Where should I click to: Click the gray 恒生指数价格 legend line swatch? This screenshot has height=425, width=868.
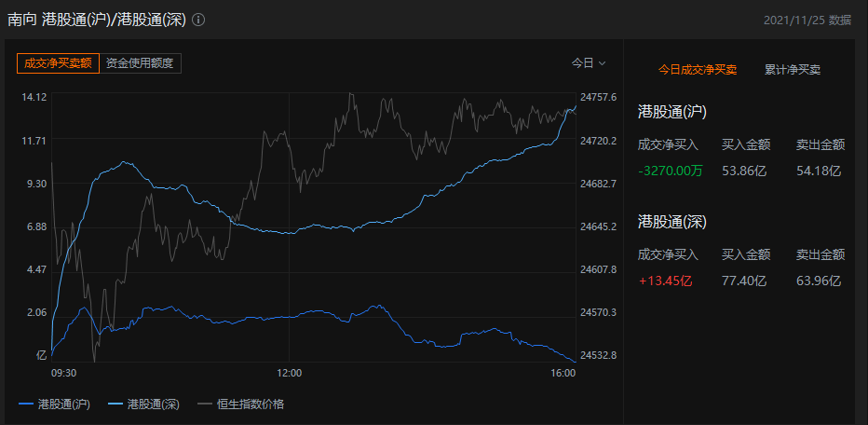(205, 404)
